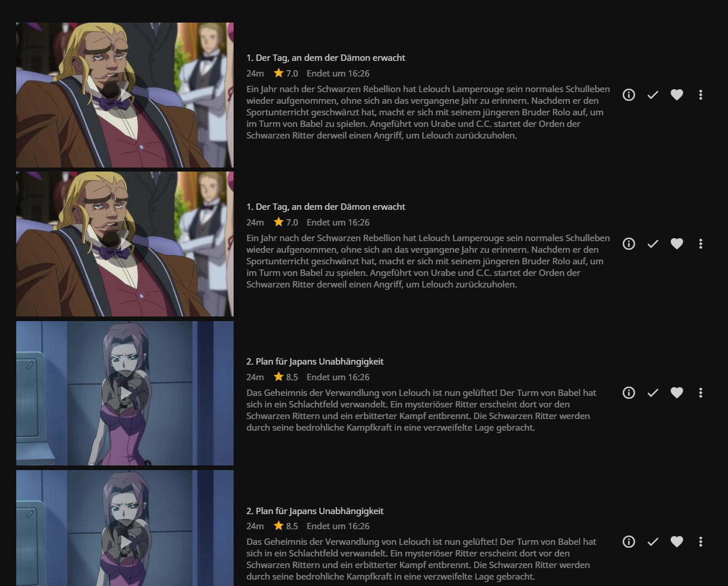Click heart icon on second episode 1 entry

click(676, 243)
